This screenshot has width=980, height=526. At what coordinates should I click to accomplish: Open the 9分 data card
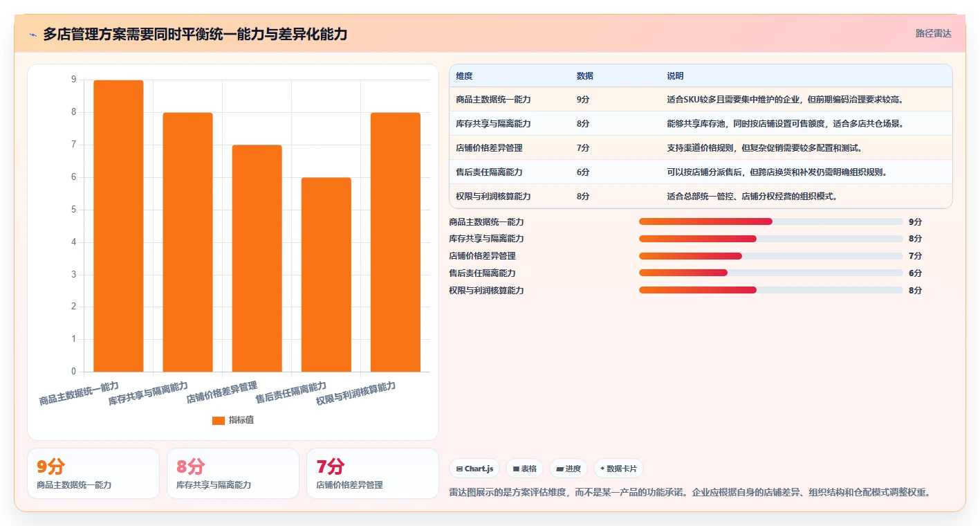pos(93,473)
